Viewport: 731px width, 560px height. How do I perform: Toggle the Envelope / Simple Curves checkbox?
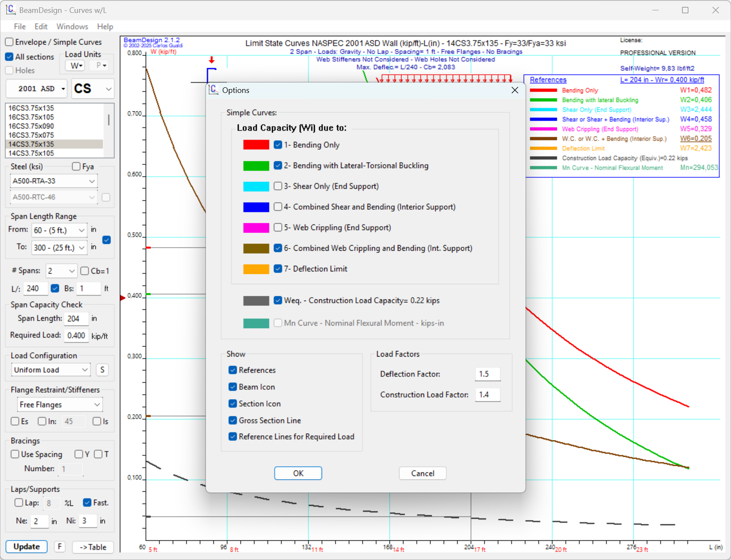pos(9,42)
